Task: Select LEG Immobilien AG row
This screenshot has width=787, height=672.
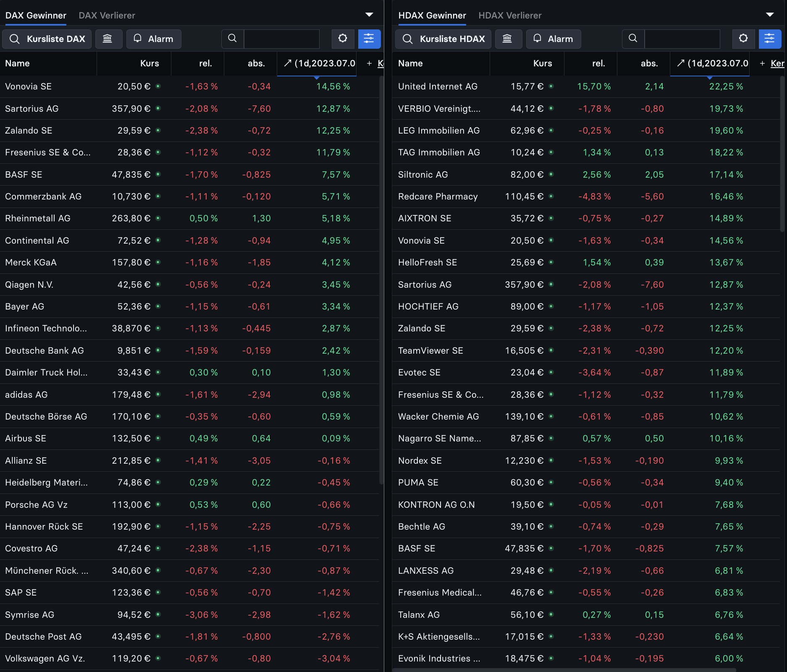Action: tap(586, 131)
